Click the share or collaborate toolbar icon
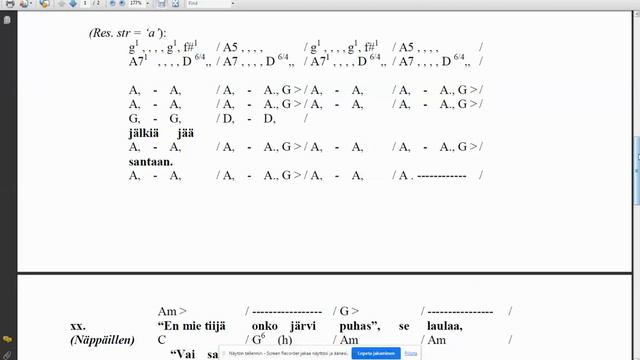This screenshot has width=640, height=360. (44, 4)
